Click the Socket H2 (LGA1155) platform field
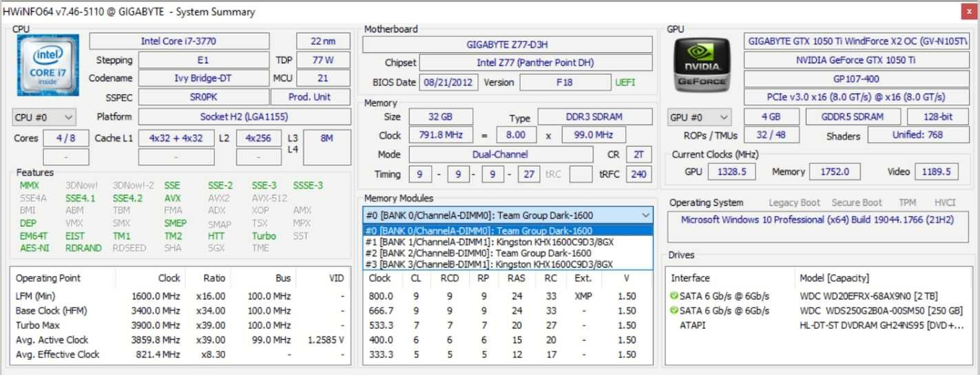980x375 pixels. point(244,117)
